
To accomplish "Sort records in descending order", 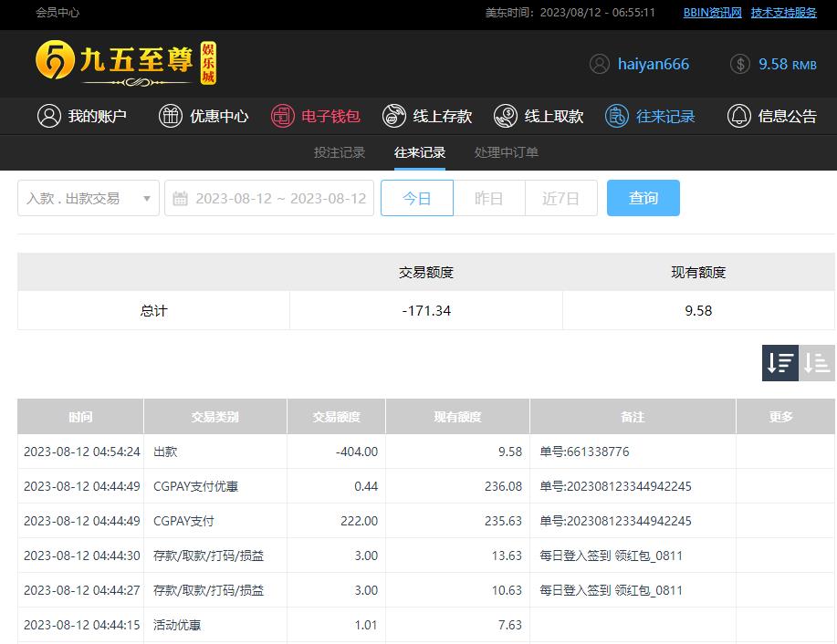I will 780,363.
